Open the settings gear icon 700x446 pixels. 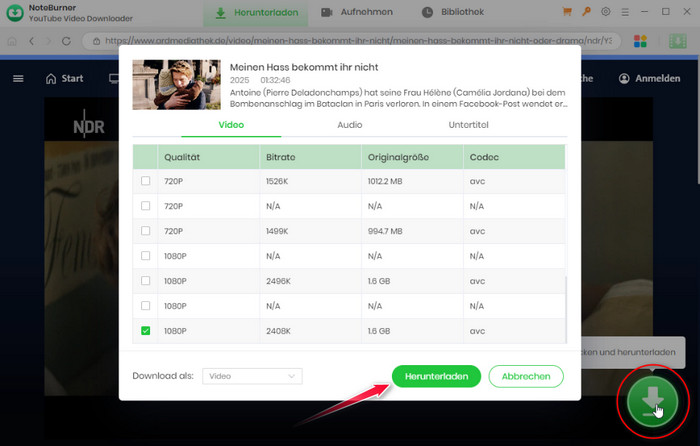tap(605, 12)
